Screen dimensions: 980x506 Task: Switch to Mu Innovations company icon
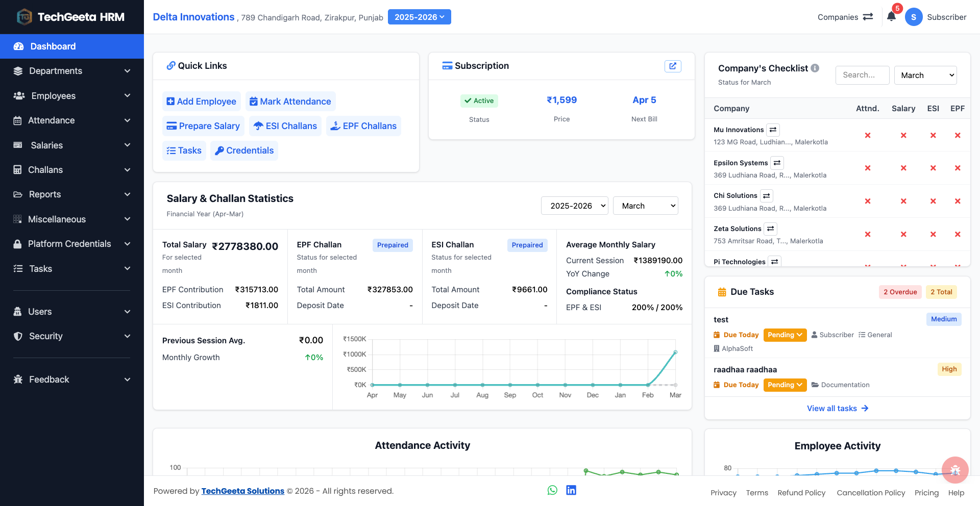[x=773, y=130]
